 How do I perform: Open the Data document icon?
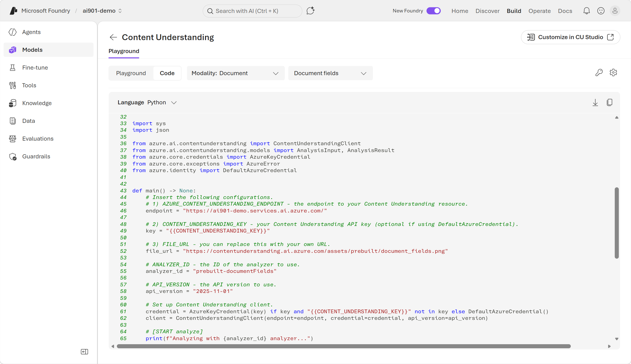click(13, 121)
